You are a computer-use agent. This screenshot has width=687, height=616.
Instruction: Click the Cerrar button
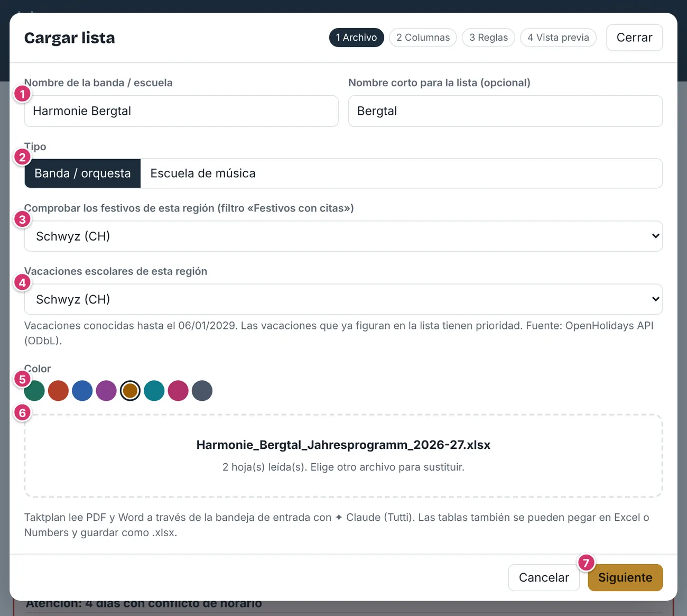coord(635,38)
